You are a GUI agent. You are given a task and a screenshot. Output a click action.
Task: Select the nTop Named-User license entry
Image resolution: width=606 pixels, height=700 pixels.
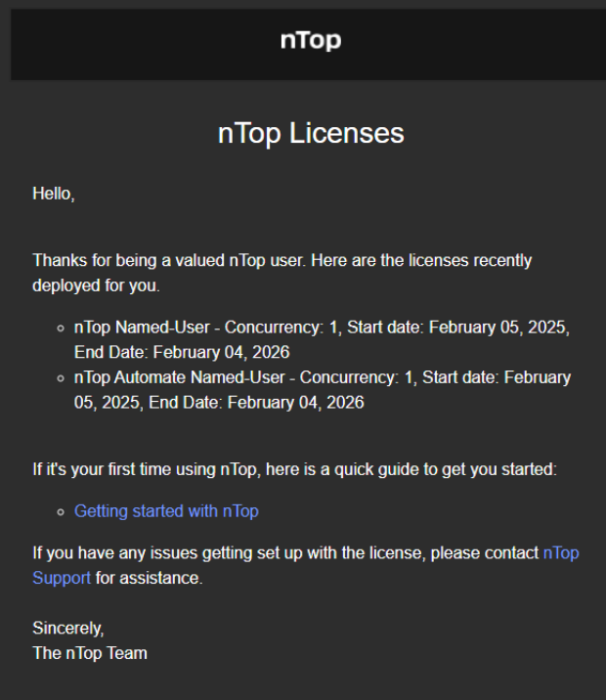[322, 339]
